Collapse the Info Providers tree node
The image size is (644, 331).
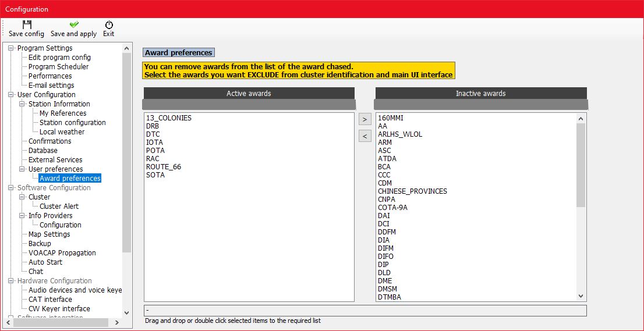click(22, 216)
